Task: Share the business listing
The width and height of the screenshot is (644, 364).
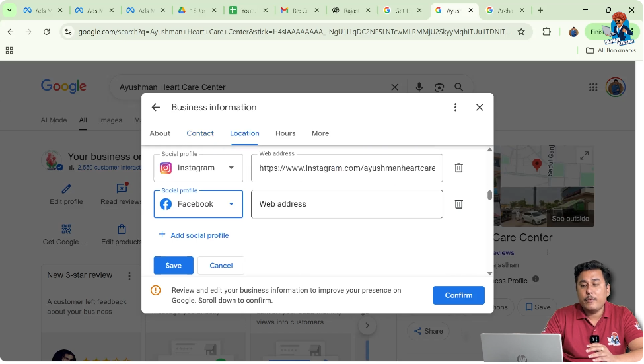Action: pyautogui.click(x=429, y=331)
